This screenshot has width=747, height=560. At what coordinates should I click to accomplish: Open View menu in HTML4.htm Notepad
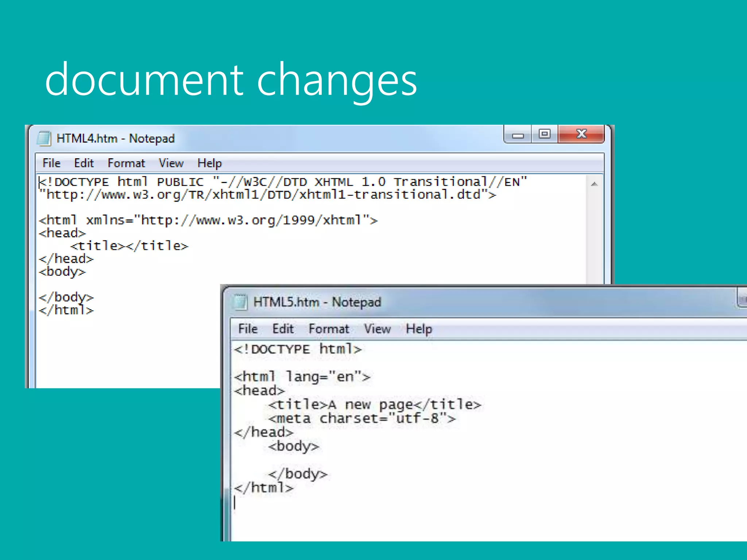[171, 163]
